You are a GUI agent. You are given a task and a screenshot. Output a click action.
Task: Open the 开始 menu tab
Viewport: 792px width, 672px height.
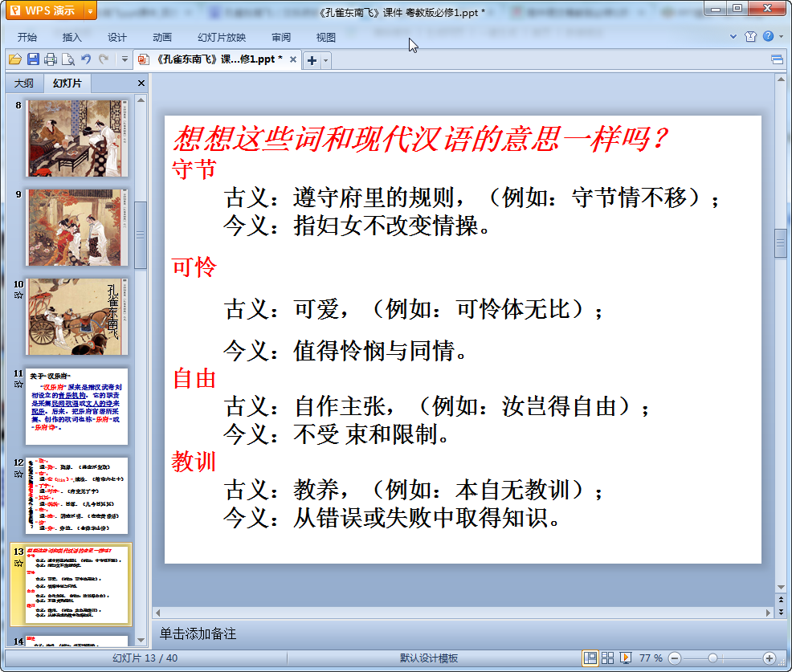27,38
